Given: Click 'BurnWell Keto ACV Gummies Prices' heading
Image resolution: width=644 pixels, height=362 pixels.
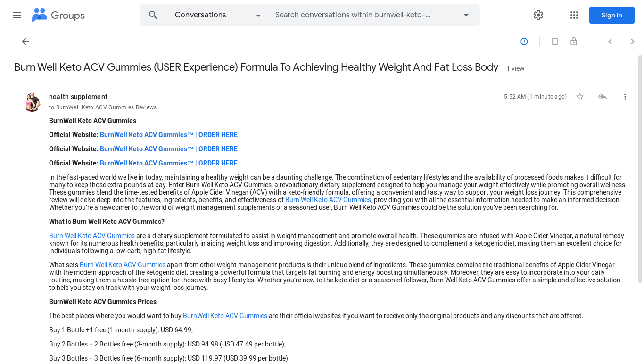Looking at the screenshot, I should point(103,302).
